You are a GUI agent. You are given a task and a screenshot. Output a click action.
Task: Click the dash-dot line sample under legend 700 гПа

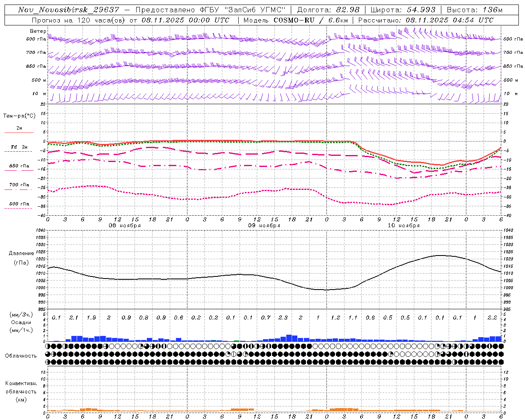coord(18,190)
